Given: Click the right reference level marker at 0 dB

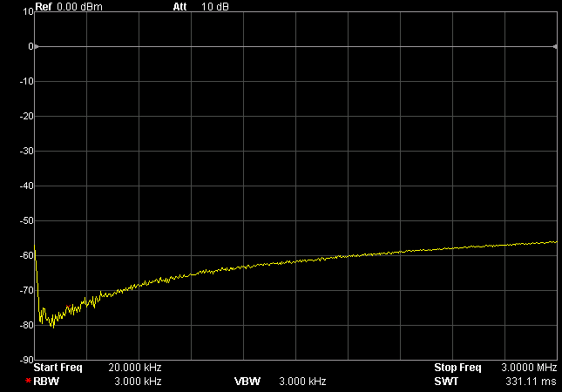Looking at the screenshot, I should [x=555, y=46].
